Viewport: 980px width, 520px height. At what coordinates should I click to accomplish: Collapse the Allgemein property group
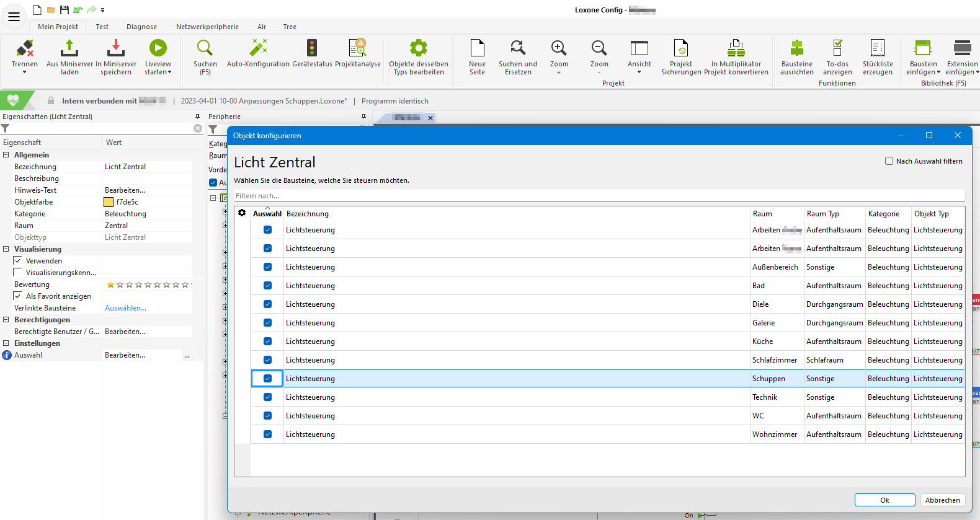[6, 155]
